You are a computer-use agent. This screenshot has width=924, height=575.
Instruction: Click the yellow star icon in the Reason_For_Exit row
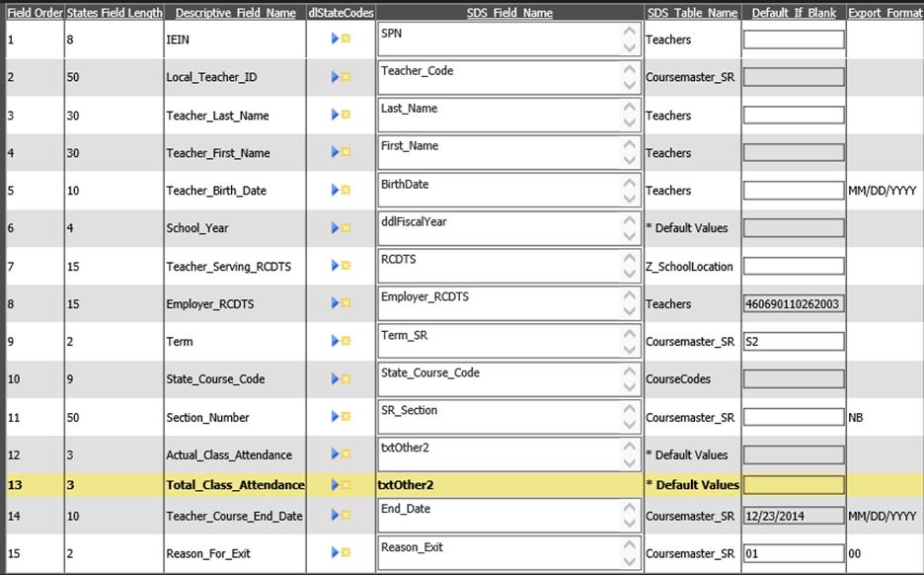[346, 553]
